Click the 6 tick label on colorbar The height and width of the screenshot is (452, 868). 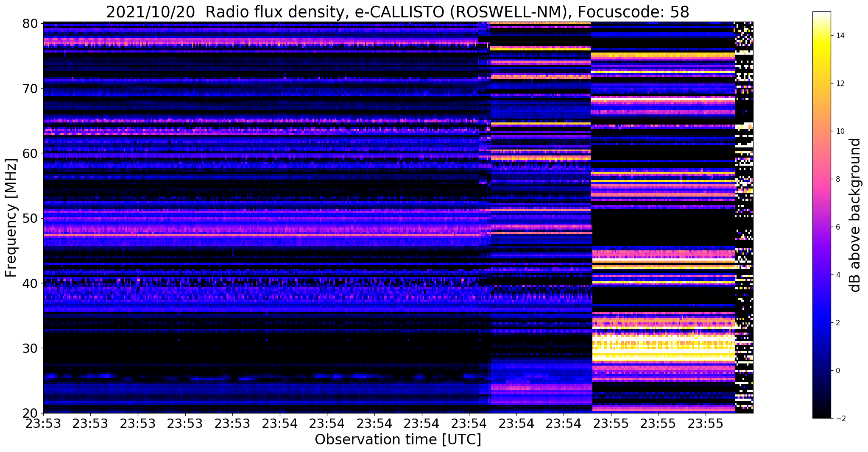coord(837,227)
